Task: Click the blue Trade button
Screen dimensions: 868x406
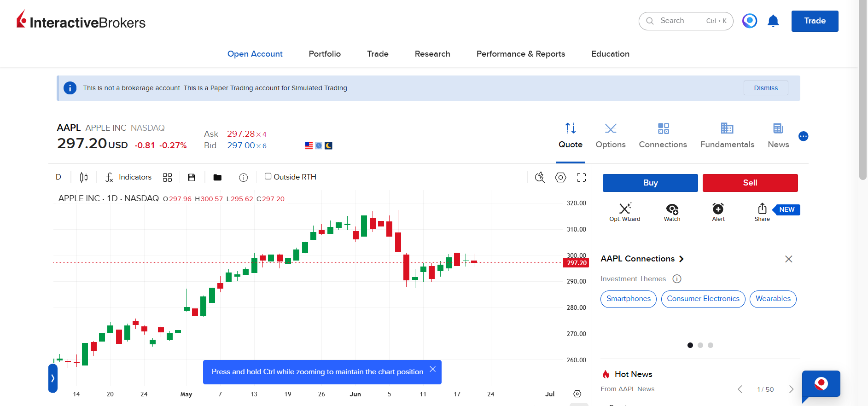Action: click(x=815, y=21)
